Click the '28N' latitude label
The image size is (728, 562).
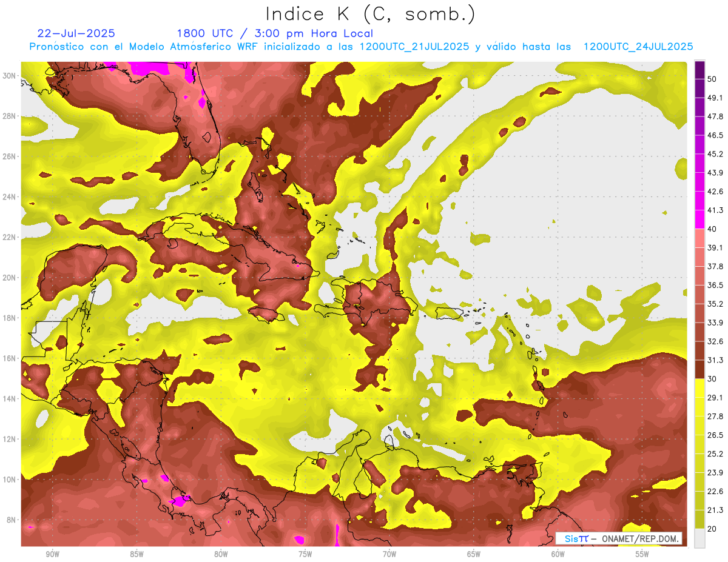10,116
